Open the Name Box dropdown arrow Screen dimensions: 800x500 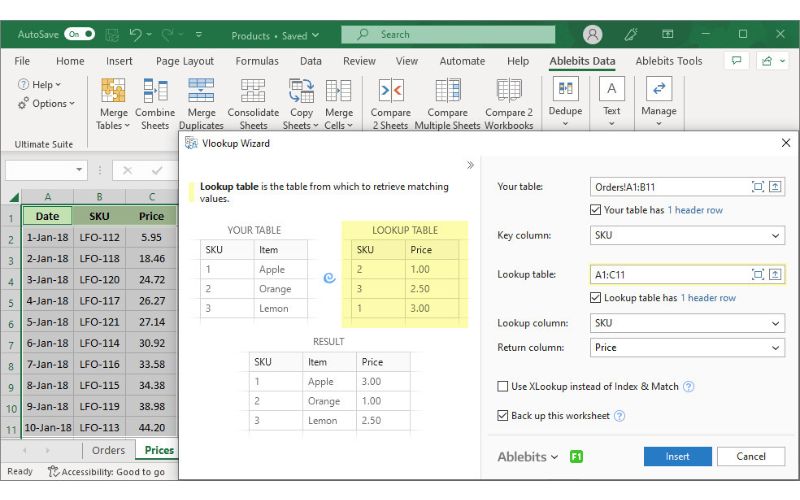click(x=79, y=169)
